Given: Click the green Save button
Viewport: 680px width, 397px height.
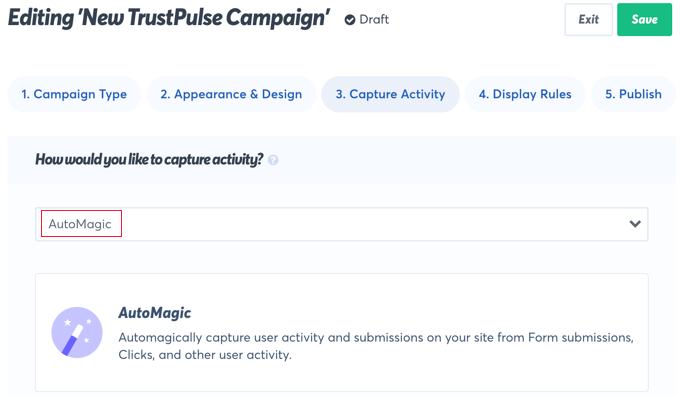Looking at the screenshot, I should click(644, 20).
